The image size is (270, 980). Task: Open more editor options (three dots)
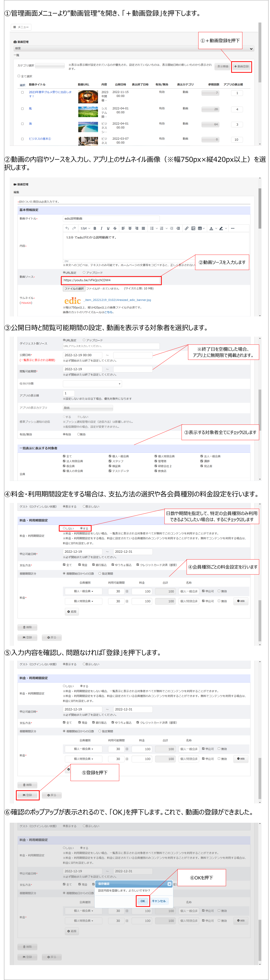(x=233, y=228)
